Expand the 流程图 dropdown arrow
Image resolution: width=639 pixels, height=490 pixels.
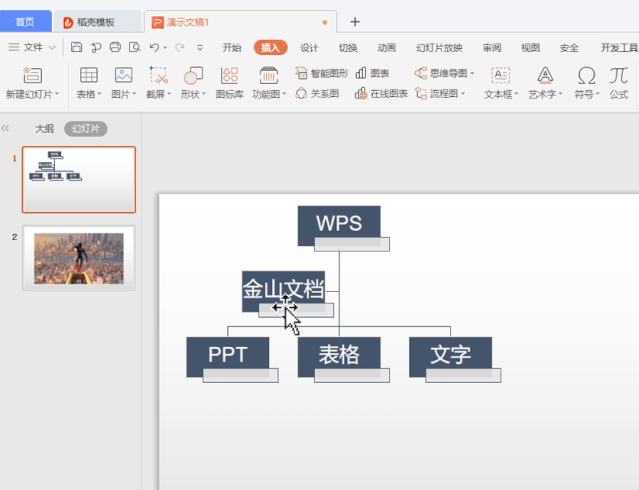(463, 94)
